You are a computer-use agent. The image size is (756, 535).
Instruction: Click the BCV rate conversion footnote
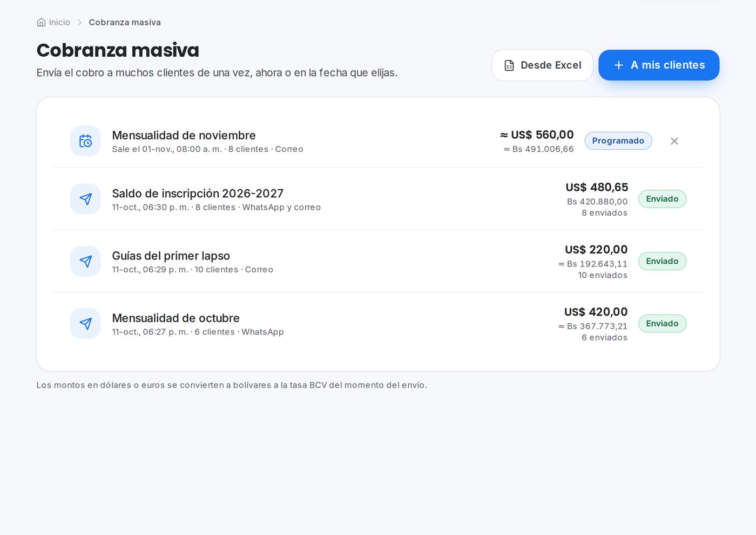coord(232,385)
